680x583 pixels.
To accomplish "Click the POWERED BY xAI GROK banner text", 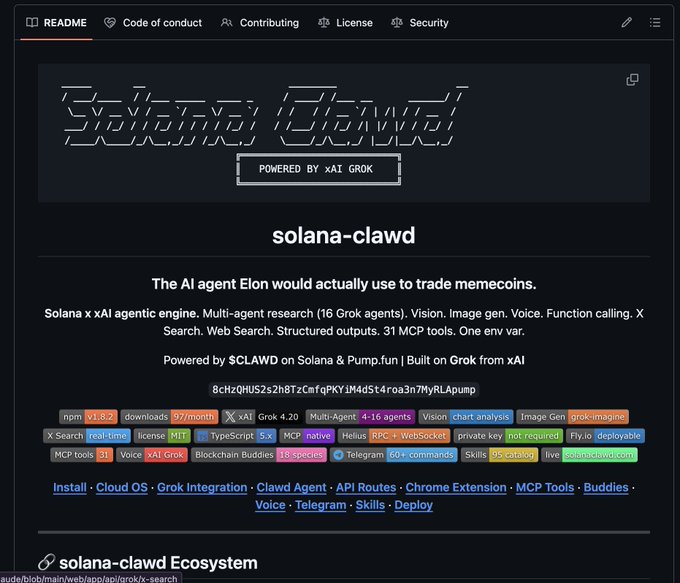I will (x=316, y=169).
